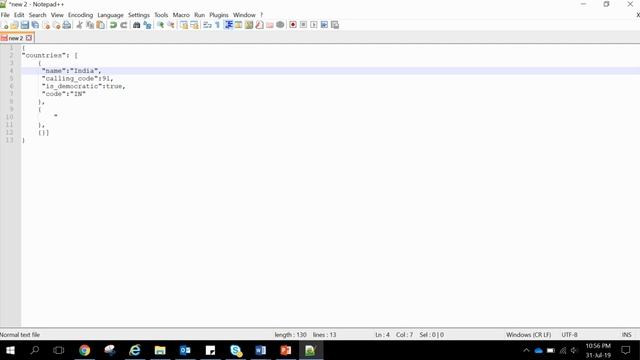Image resolution: width=640 pixels, height=360 pixels.
Task: Open Google Chrome from the taskbar
Action: click(84, 350)
